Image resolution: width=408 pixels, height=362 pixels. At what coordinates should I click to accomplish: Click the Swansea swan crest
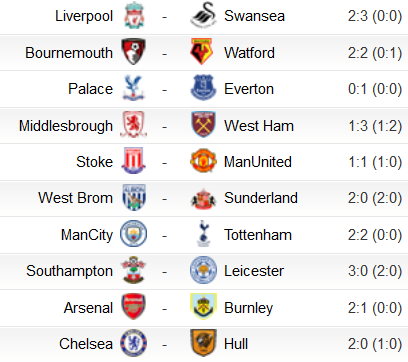[x=203, y=15]
